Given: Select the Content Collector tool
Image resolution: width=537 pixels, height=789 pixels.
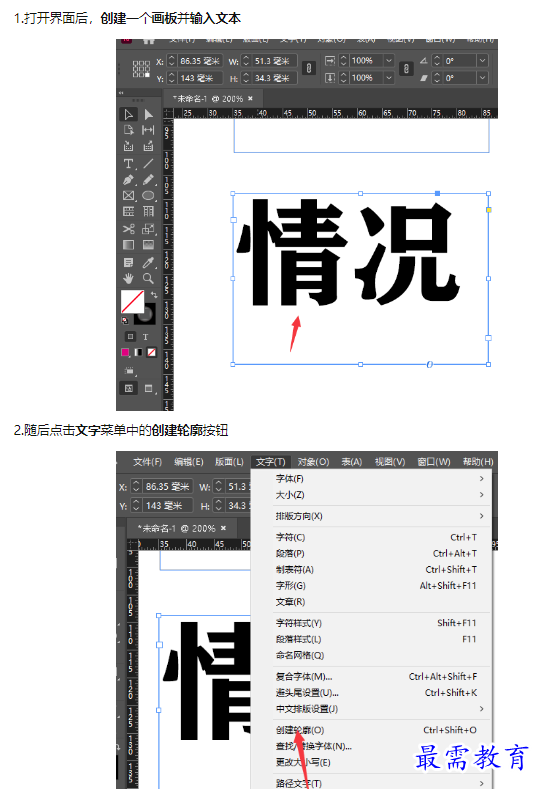Looking at the screenshot, I should (128, 146).
